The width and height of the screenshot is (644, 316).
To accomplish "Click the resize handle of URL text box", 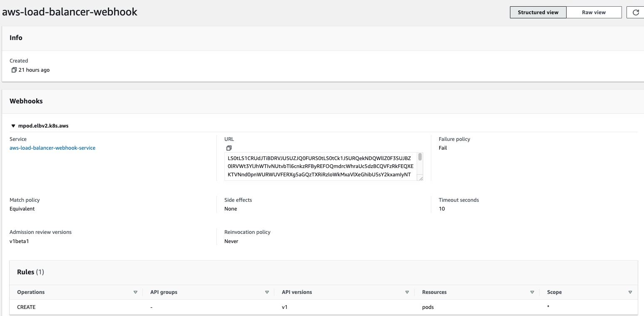I will (420, 178).
